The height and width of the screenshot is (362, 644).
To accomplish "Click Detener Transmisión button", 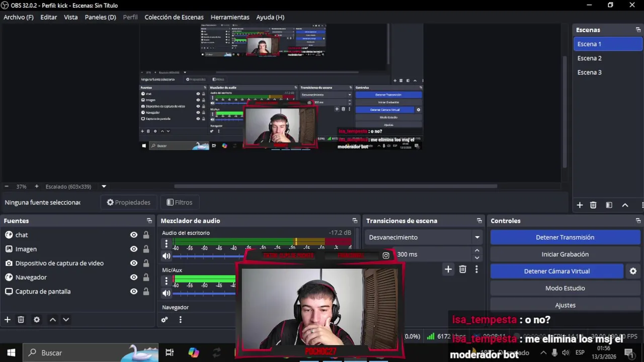I will click(565, 237).
